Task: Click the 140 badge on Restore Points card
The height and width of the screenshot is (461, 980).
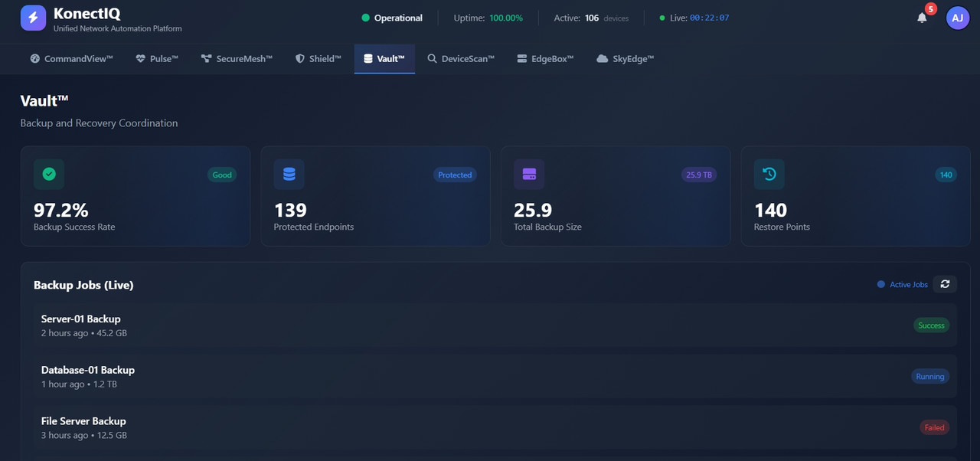Action: point(946,175)
